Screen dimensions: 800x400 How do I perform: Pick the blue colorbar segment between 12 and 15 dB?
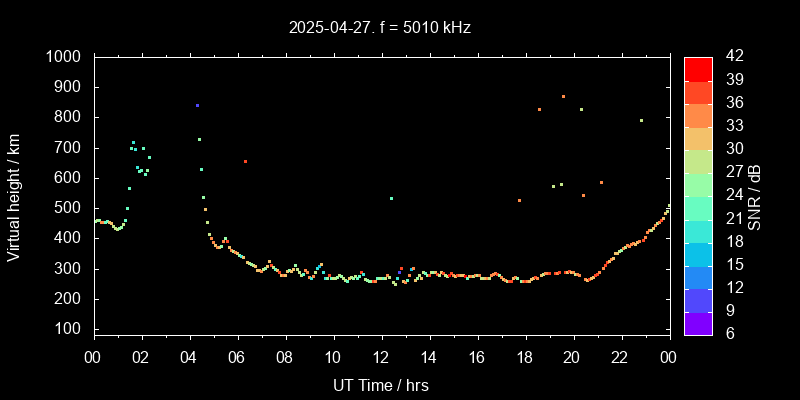(698, 277)
